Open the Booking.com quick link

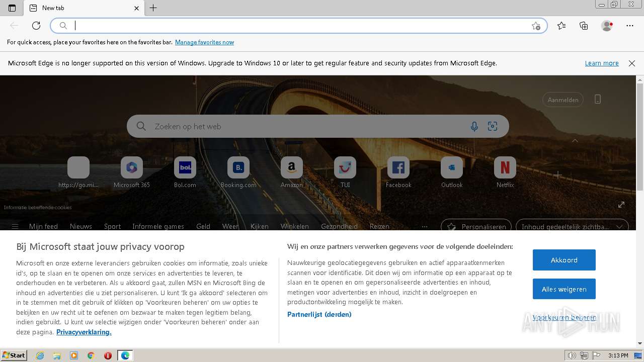(x=238, y=172)
